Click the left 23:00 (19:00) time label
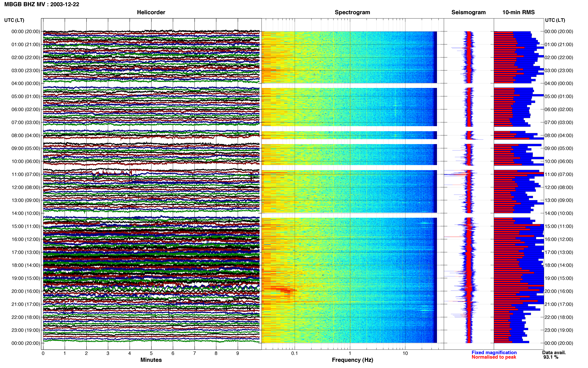588x368 pixels. click(26, 330)
